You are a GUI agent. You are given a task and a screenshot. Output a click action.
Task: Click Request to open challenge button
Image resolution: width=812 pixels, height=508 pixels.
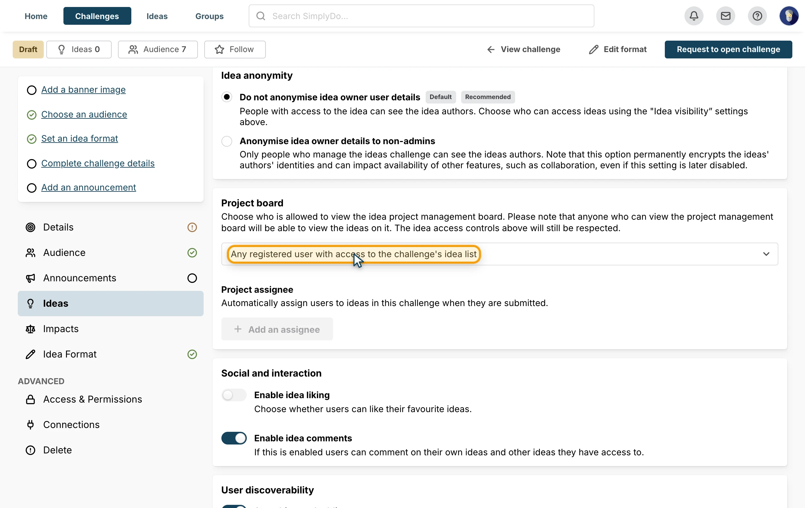(x=728, y=50)
